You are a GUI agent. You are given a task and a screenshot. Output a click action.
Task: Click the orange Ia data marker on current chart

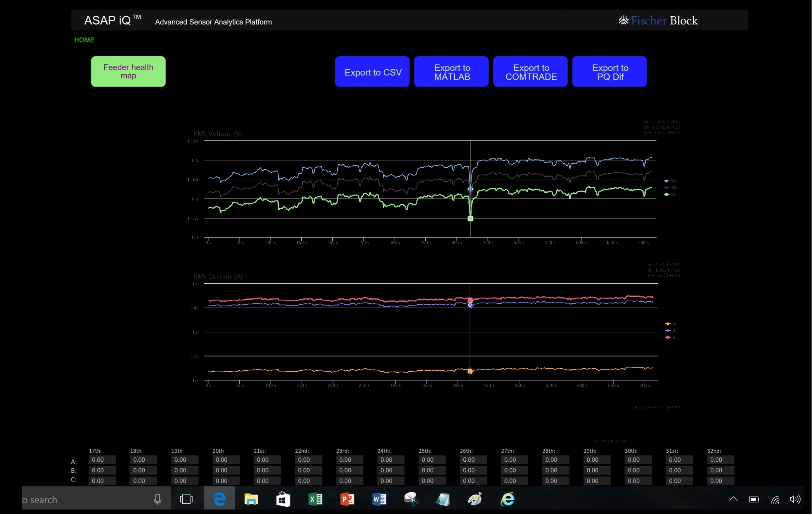tap(470, 371)
